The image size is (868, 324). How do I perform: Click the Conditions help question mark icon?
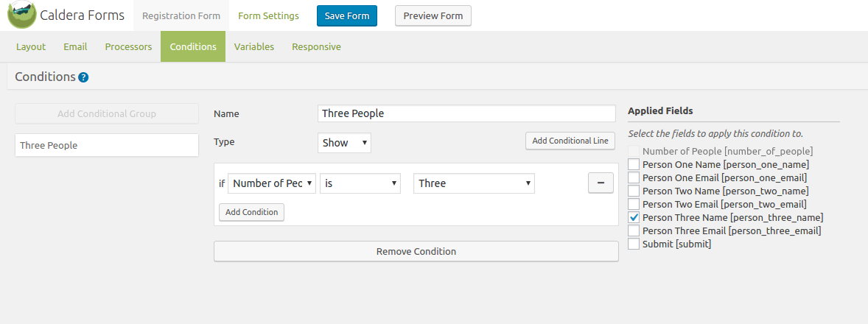83,77
